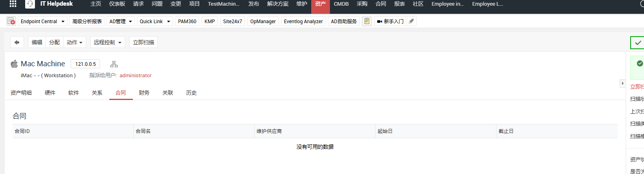Collapse the right side panel arrow
The image size is (644, 174).
[622, 83]
